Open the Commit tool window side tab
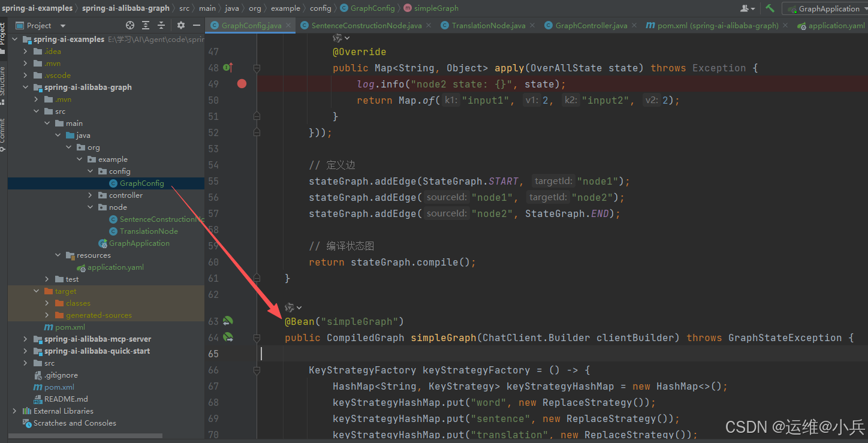The height and width of the screenshot is (443, 868). point(3,134)
